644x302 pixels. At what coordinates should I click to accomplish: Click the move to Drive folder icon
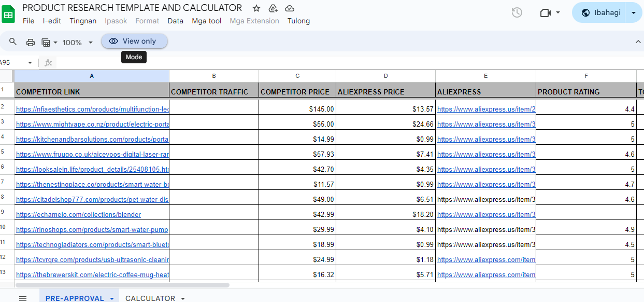[x=273, y=8]
